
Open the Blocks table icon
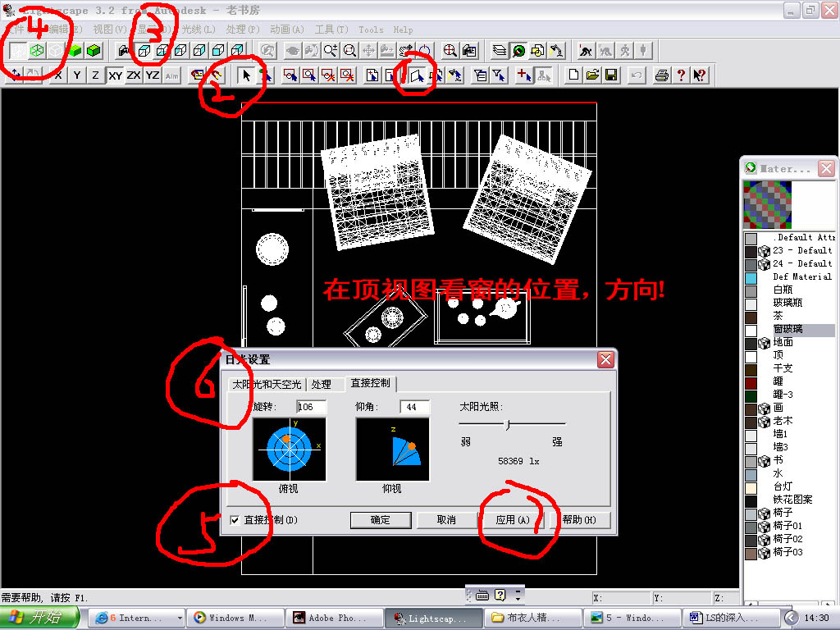pyautogui.click(x=537, y=50)
